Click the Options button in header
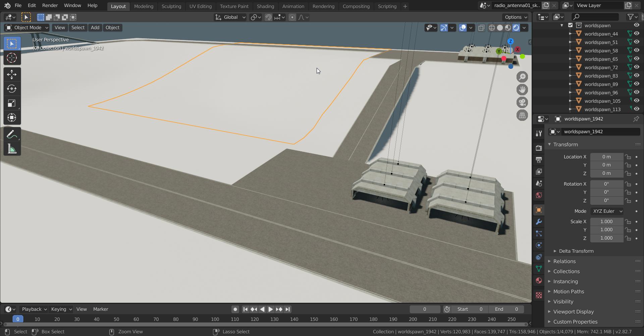Screen dimensions: 644x336 click(516, 17)
